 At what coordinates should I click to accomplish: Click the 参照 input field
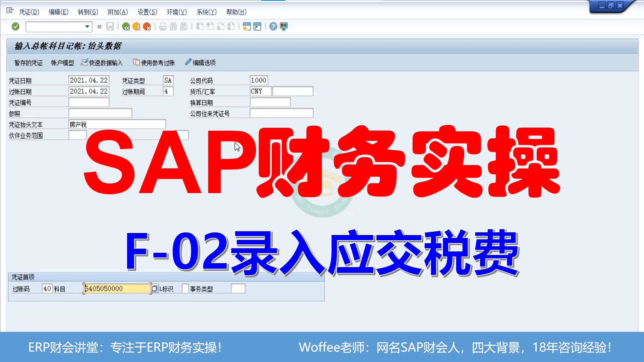100,113
